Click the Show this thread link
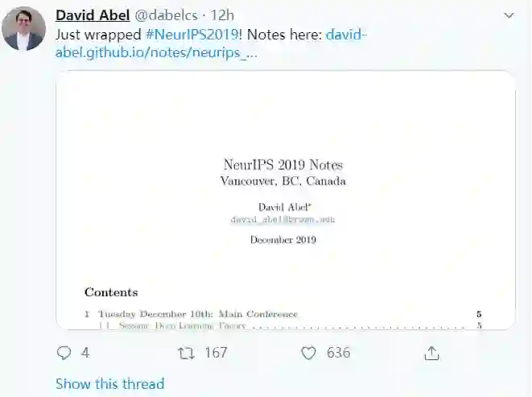Image resolution: width=532 pixels, height=397 pixels. 109,384
